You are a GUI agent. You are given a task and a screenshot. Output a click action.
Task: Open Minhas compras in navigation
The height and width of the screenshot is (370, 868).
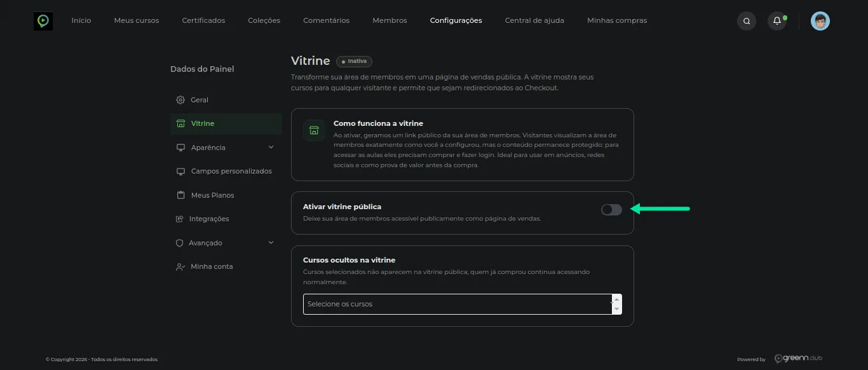pyautogui.click(x=617, y=20)
